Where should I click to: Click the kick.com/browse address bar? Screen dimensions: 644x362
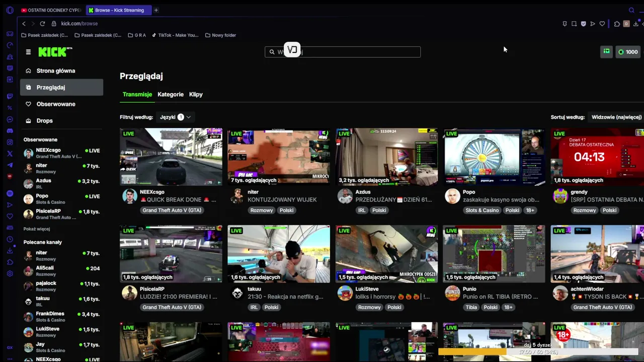[79, 24]
